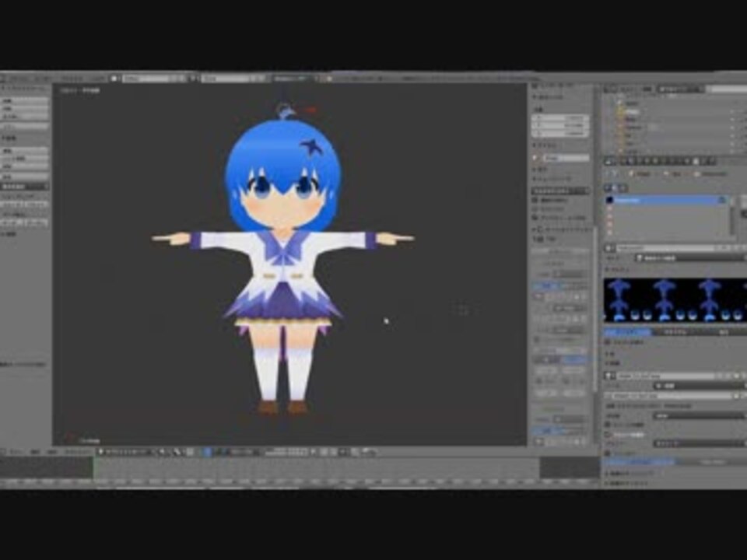Click the Translate button in tool shelf

click(x=25, y=101)
